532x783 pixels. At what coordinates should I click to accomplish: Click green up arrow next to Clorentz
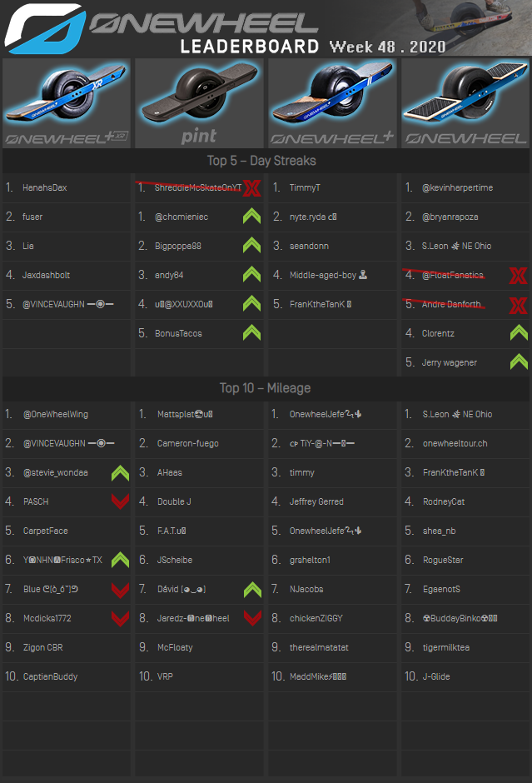click(x=518, y=334)
